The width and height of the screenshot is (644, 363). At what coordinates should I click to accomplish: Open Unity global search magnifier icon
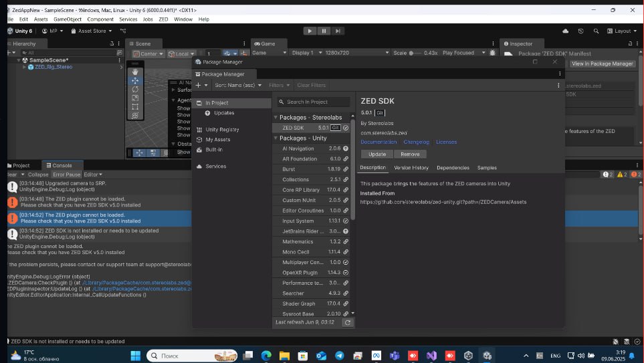coord(596,31)
